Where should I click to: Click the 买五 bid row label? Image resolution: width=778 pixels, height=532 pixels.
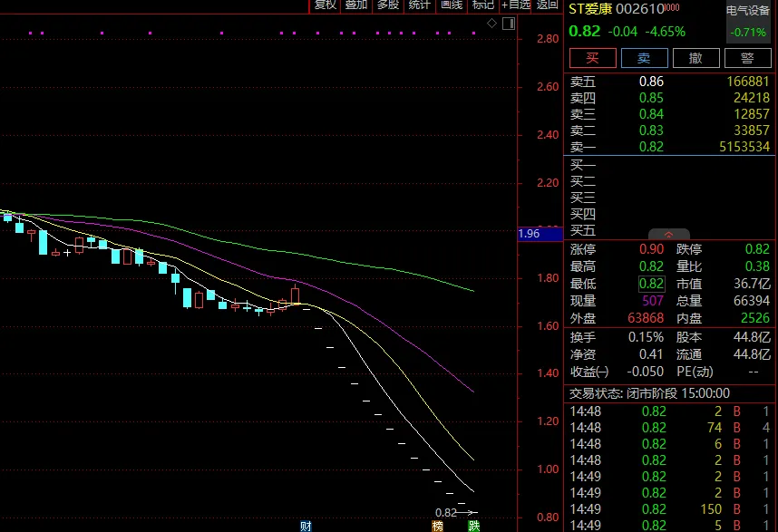(x=582, y=230)
